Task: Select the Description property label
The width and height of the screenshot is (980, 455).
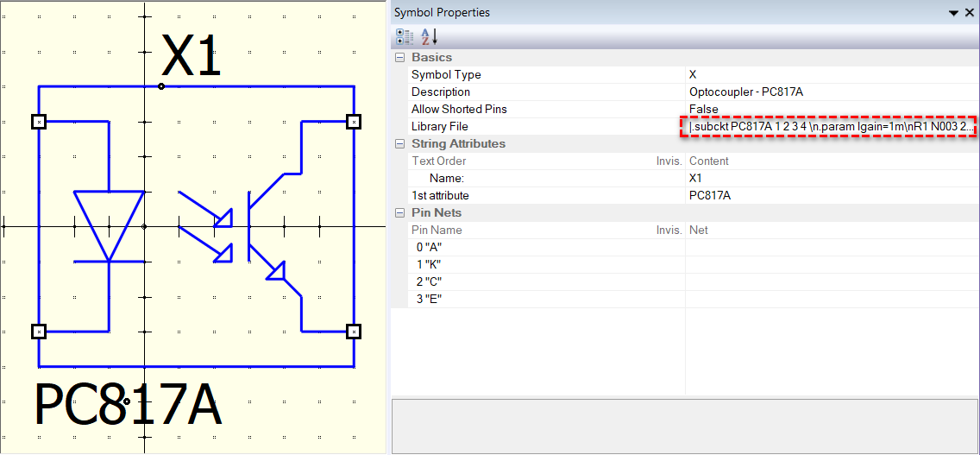Action: pos(441,92)
